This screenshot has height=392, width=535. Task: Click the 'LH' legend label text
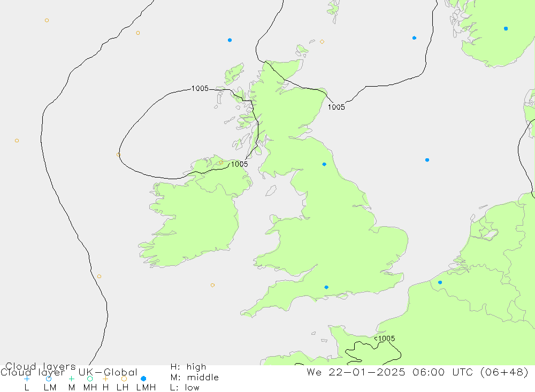click(123, 388)
